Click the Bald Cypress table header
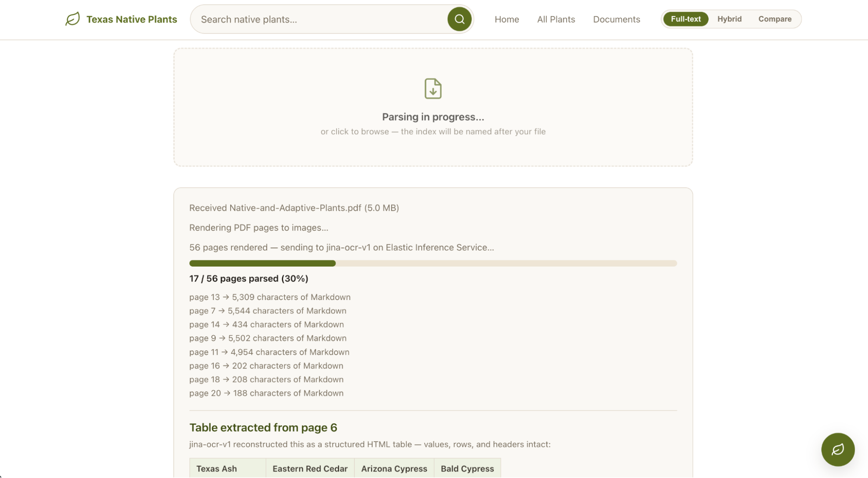 point(467,468)
